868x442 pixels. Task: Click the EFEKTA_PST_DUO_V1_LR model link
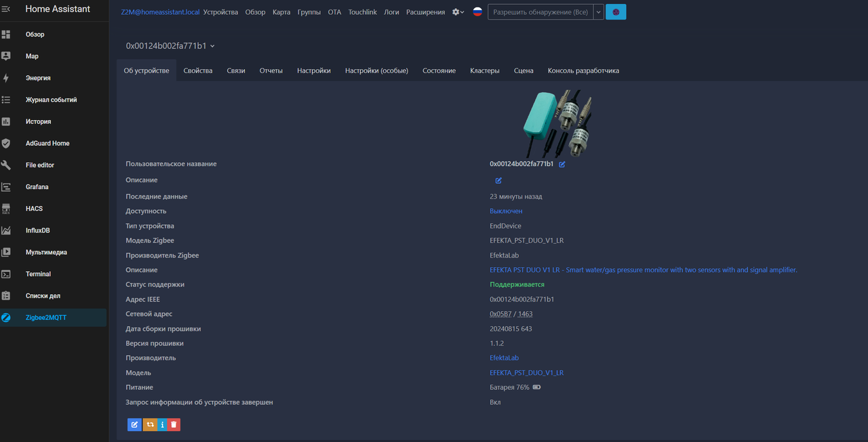(527, 373)
